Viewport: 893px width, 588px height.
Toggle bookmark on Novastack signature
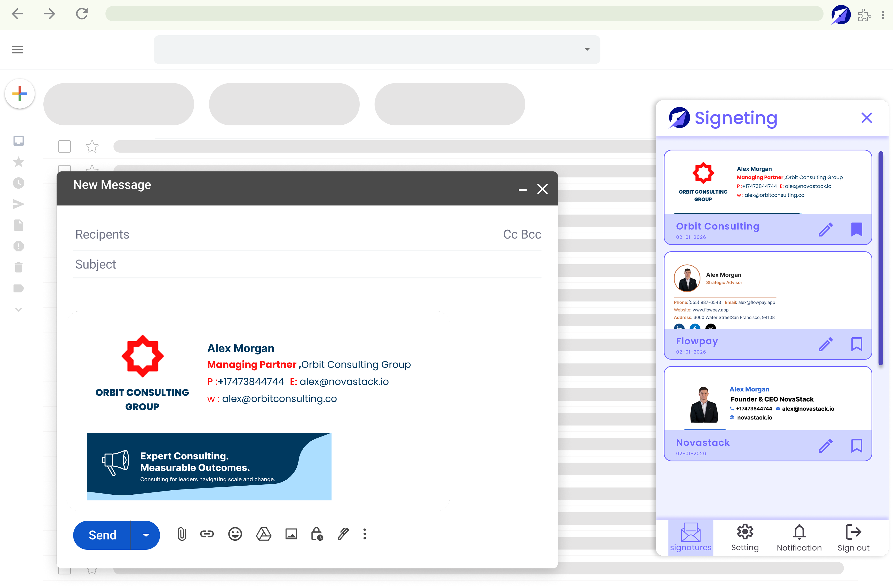pyautogui.click(x=857, y=446)
